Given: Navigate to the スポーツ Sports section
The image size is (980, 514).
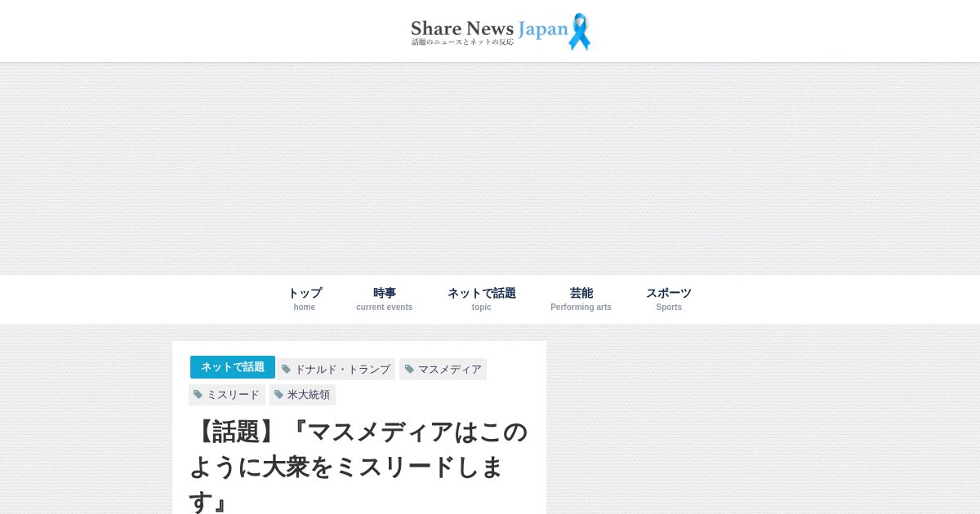Looking at the screenshot, I should coord(669,299).
